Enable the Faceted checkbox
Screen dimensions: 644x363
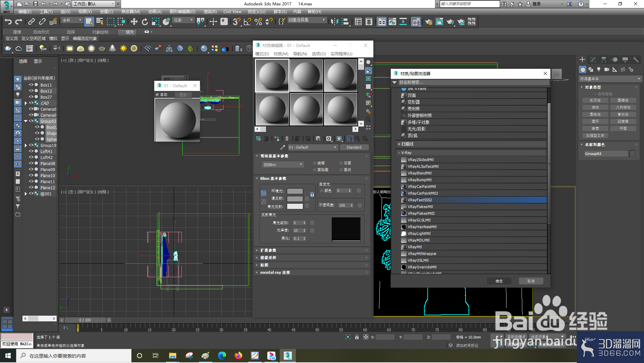tap(341, 170)
